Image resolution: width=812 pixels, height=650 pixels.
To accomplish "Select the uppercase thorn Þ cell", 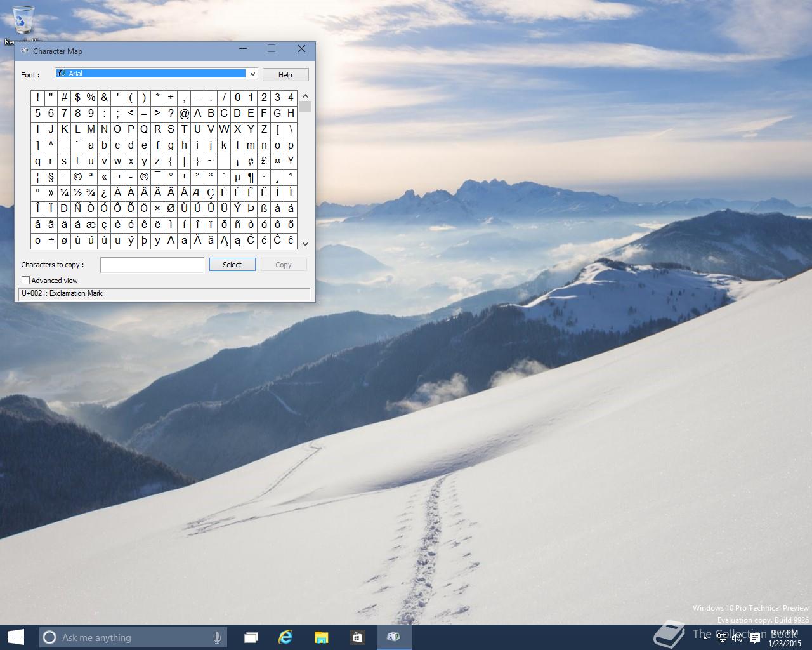I will pyautogui.click(x=251, y=208).
